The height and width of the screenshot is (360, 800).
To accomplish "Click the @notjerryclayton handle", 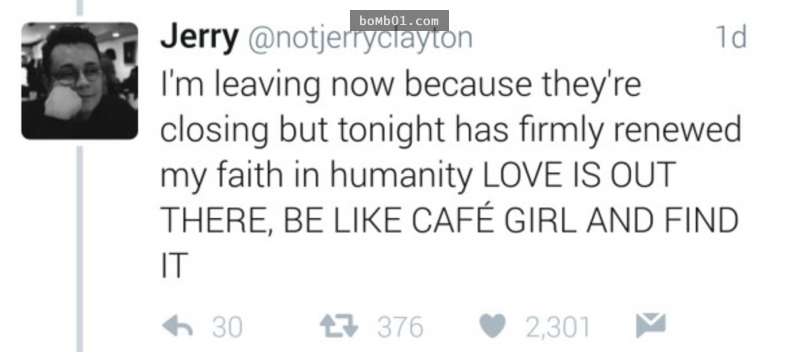I will click(360, 39).
